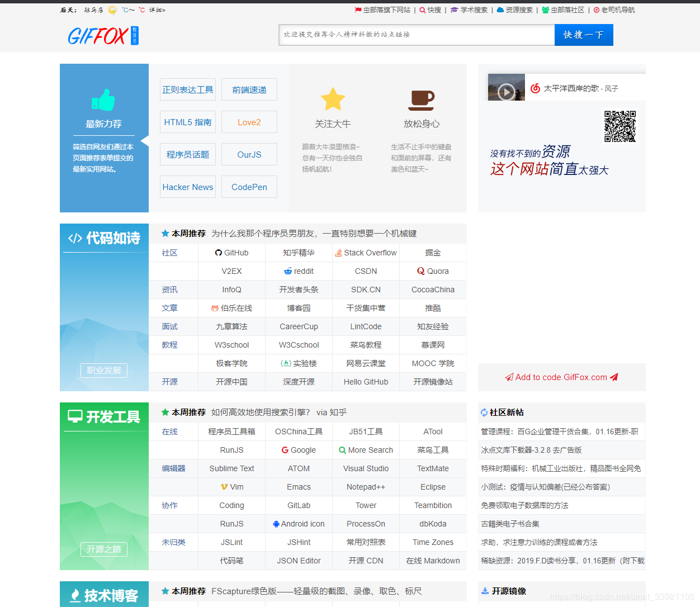Open 伯乐在线 link
The width and height of the screenshot is (700, 607).
pyautogui.click(x=231, y=308)
